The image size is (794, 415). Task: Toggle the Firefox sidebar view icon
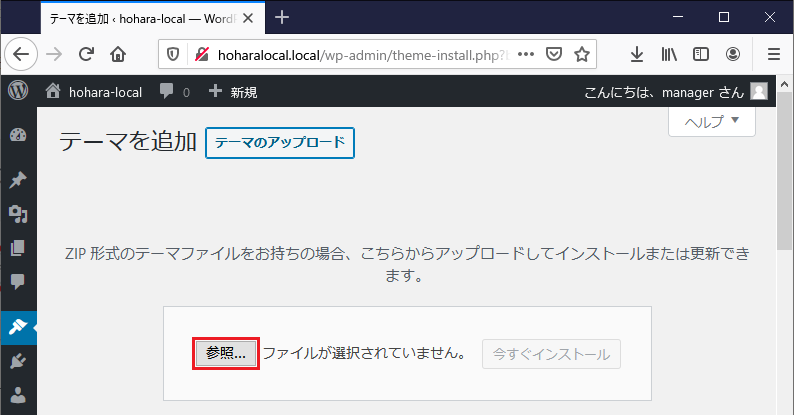(x=701, y=54)
